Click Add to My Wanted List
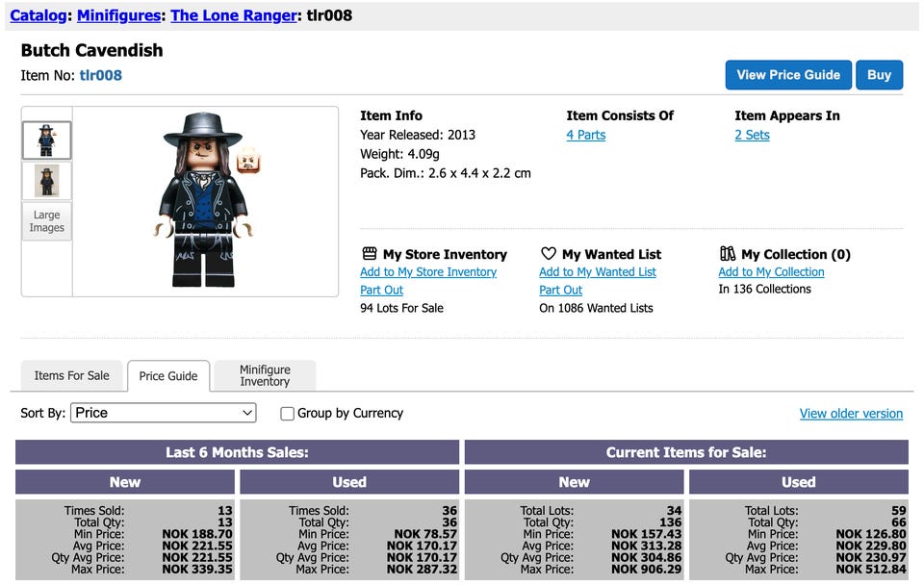 [598, 272]
